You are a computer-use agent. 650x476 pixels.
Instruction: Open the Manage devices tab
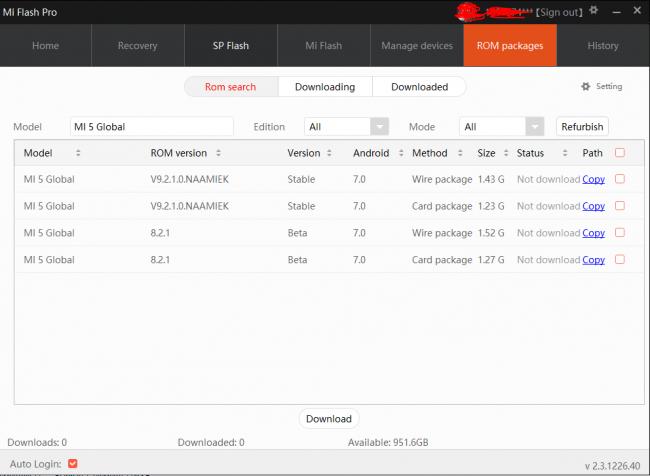[417, 45]
